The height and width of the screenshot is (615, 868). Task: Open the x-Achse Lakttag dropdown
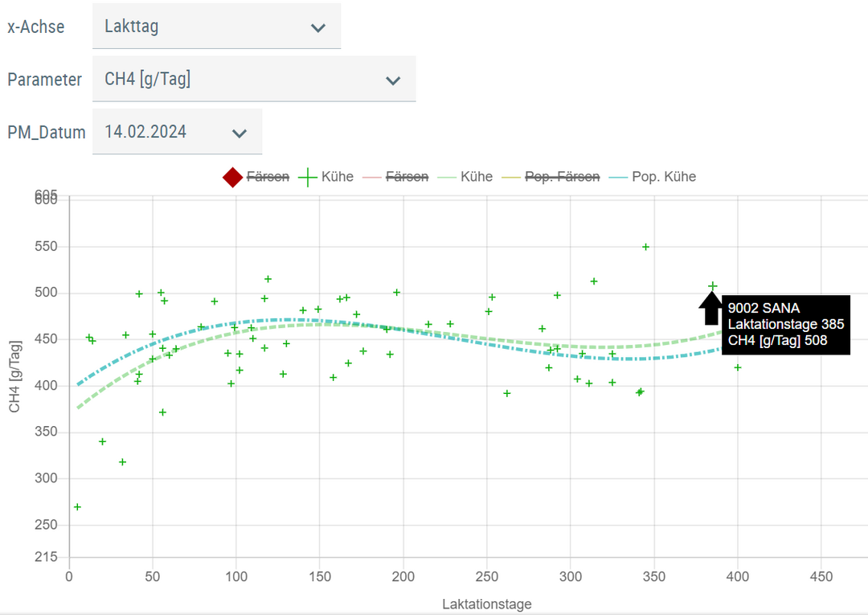click(216, 27)
